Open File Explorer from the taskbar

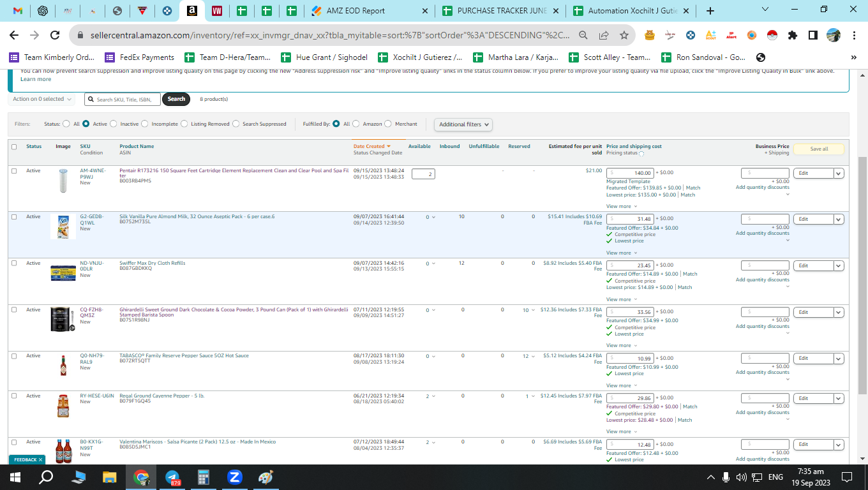(110, 477)
